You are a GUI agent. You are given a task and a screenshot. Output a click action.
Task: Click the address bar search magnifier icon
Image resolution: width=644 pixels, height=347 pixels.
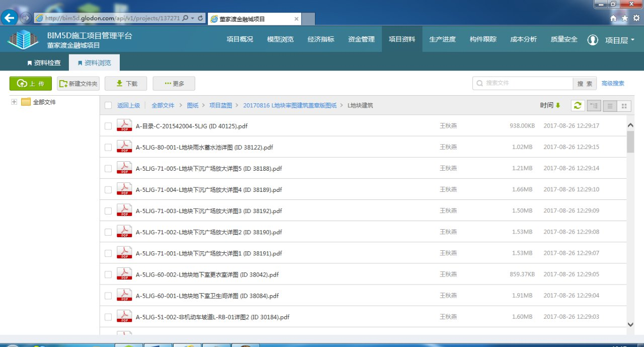pyautogui.click(x=185, y=18)
